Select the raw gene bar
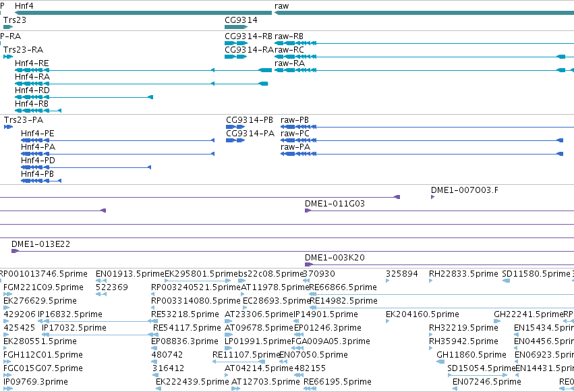This screenshot has width=574, height=392. click(424, 13)
